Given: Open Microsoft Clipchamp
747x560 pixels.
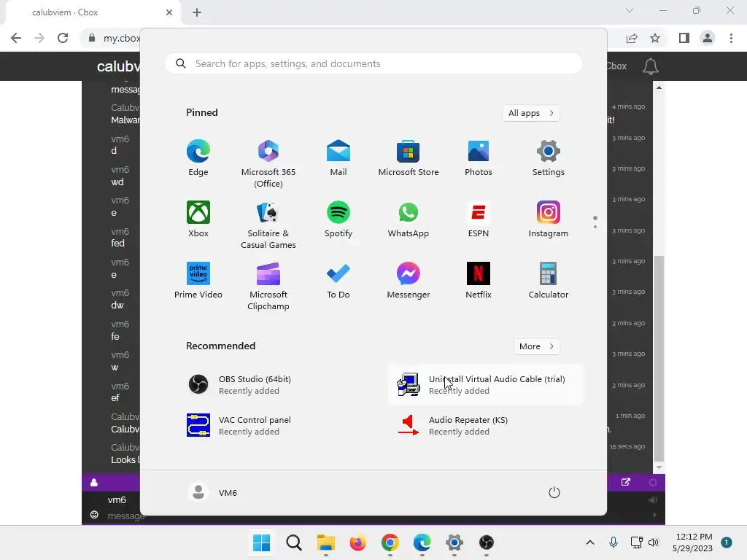Looking at the screenshot, I should (268, 286).
